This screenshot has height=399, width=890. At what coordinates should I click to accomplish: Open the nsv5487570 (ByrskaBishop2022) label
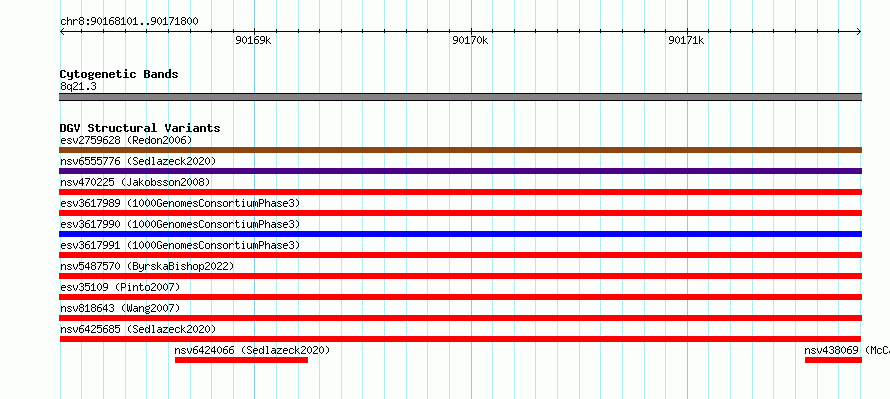(x=147, y=266)
